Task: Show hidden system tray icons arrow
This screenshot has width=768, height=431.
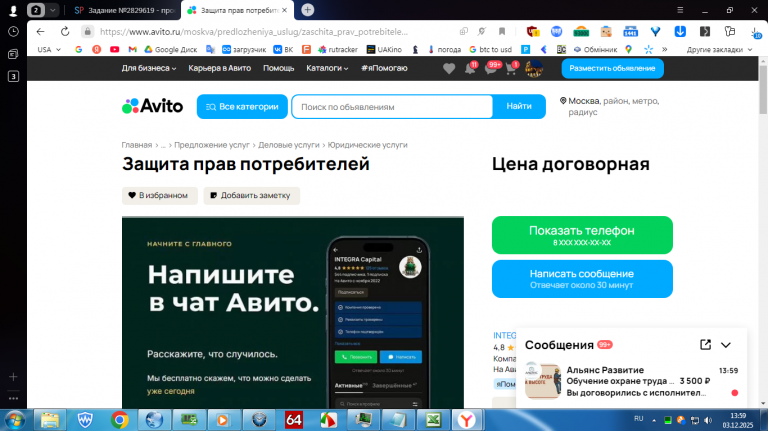Action: (x=654, y=420)
